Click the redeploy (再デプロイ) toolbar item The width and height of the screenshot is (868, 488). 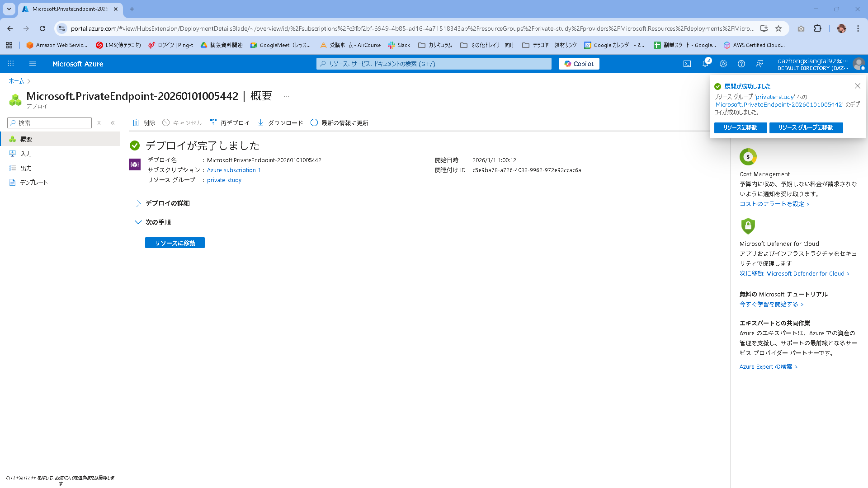click(230, 122)
